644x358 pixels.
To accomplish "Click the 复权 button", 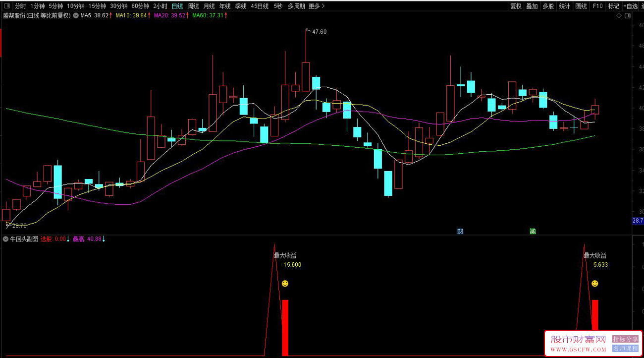I will pyautogui.click(x=516, y=6).
